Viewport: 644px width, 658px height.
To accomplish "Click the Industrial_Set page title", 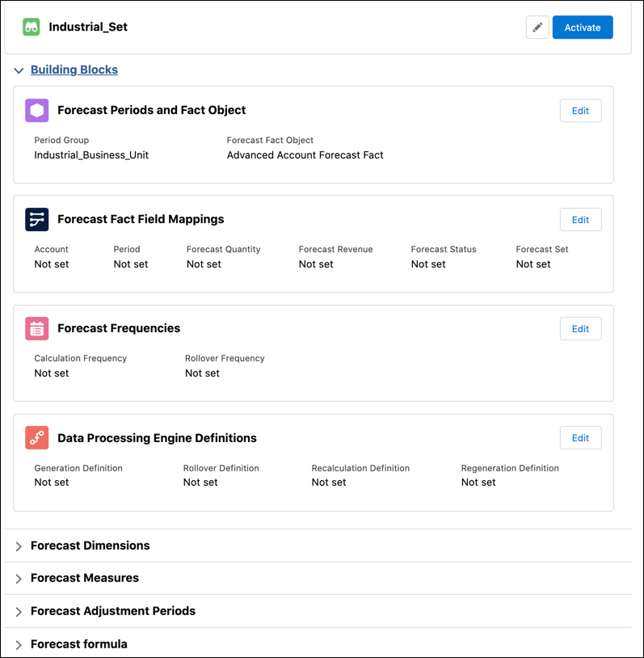I will pos(88,27).
